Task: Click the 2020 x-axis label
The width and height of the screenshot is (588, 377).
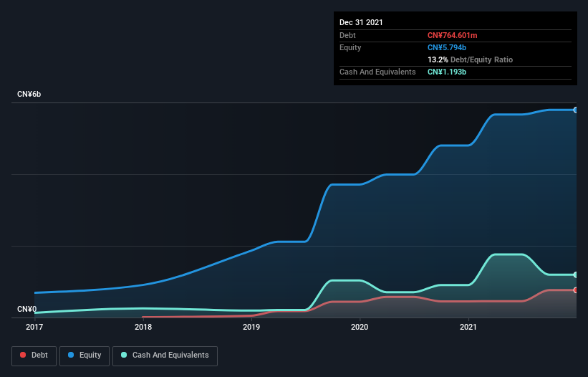Action: coord(360,327)
